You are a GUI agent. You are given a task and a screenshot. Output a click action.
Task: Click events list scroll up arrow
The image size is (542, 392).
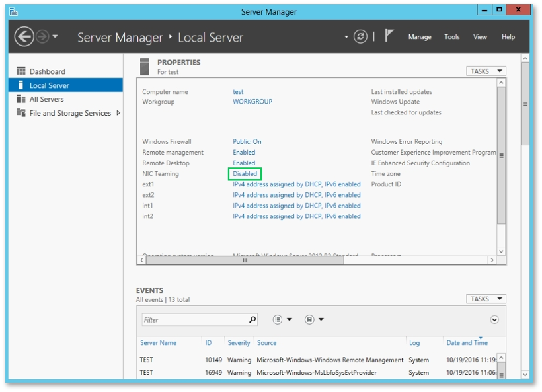501,358
